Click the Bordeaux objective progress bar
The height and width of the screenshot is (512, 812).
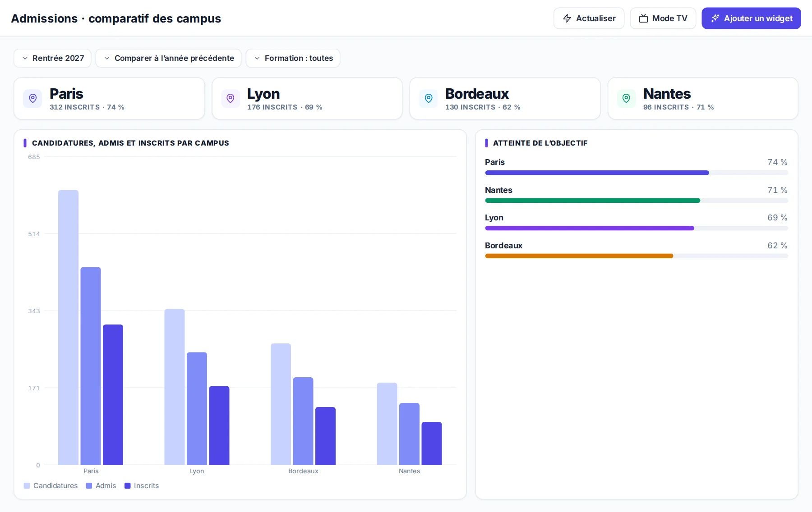click(x=637, y=256)
